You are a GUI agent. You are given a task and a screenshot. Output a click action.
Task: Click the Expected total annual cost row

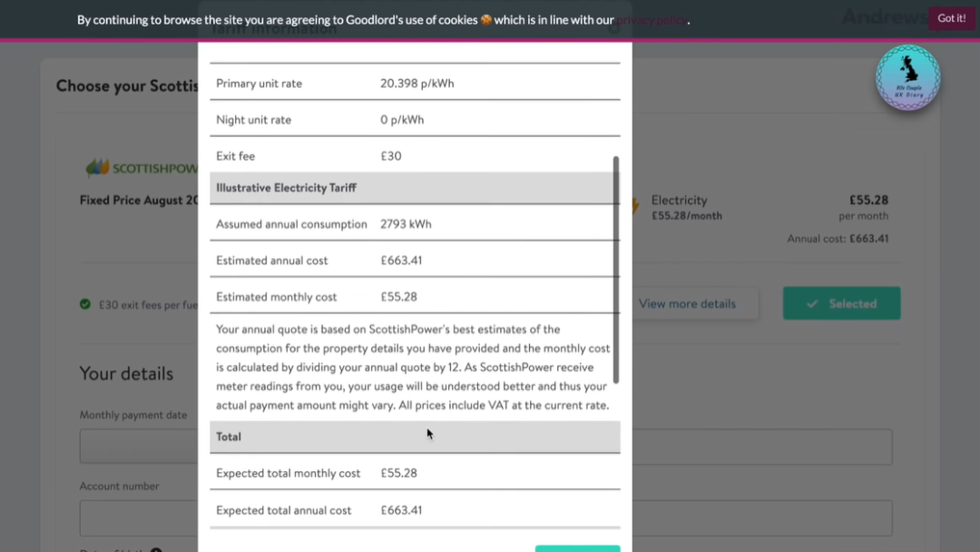(415, 510)
